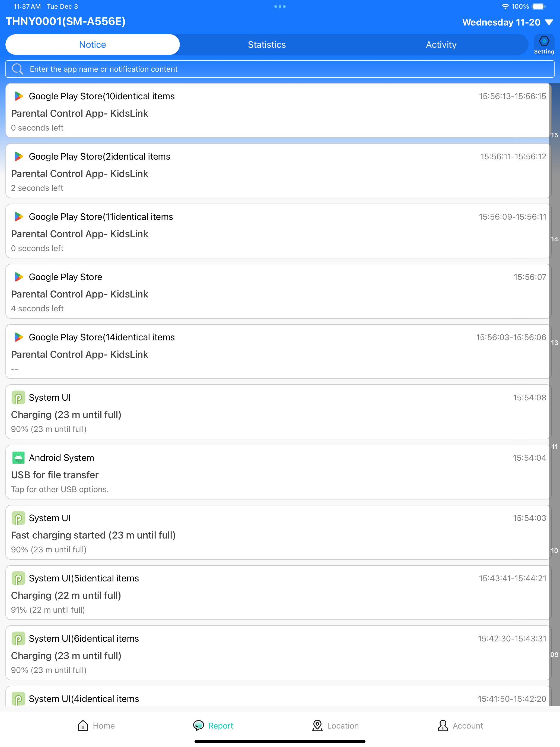Go to Home in bottom navigation
Screen dimensions: 560x747
(x=96, y=725)
